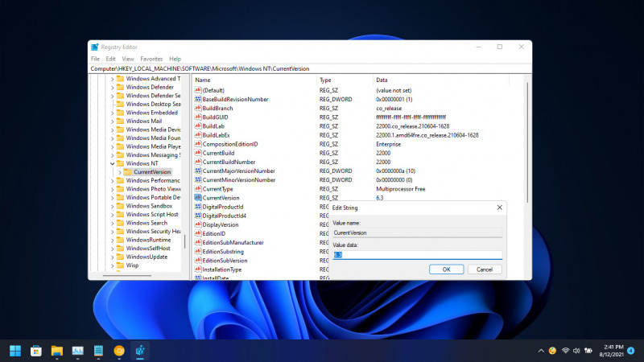This screenshot has height=362, width=644.
Task: Click the Multiprocessor Free data cell
Action: (400, 189)
